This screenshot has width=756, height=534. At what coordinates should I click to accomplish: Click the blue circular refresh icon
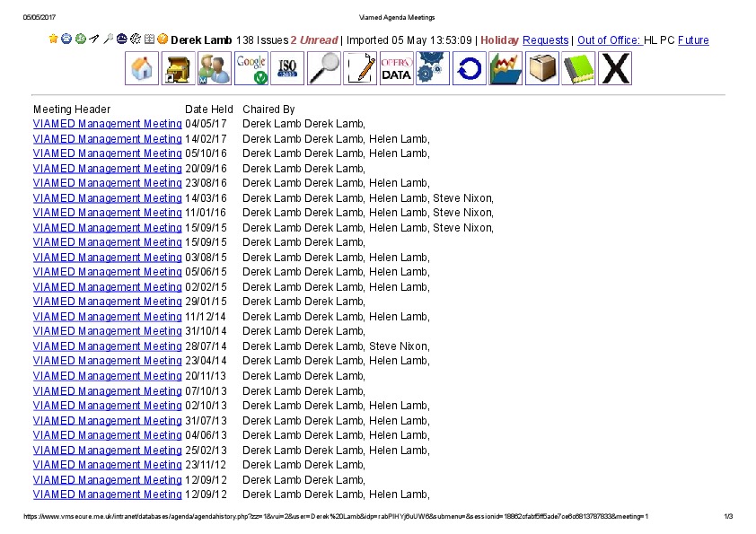[469, 68]
